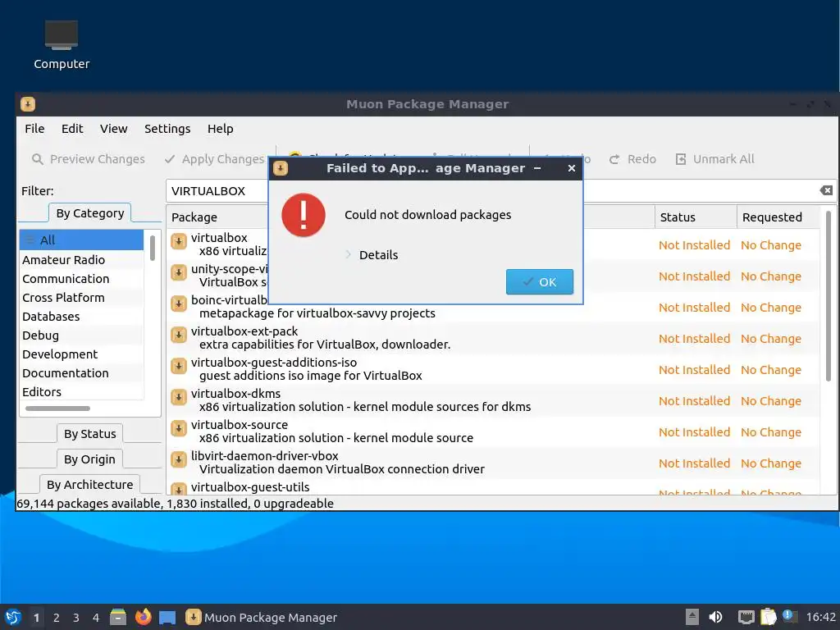Viewport: 840px width, 630px height.
Task: Select the Databases category
Action: [x=81, y=316]
